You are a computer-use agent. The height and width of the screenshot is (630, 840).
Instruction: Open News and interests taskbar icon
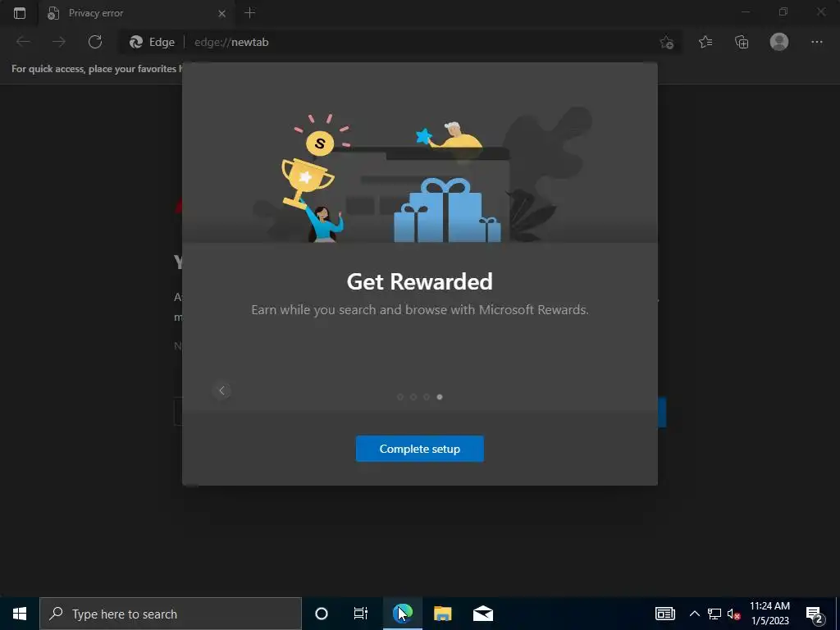tap(664, 614)
